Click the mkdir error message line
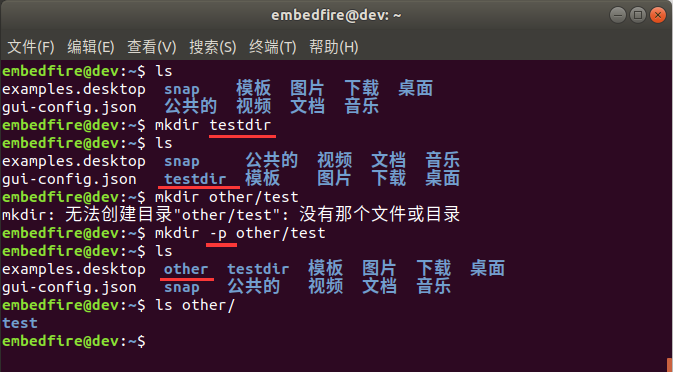 [x=231, y=215]
